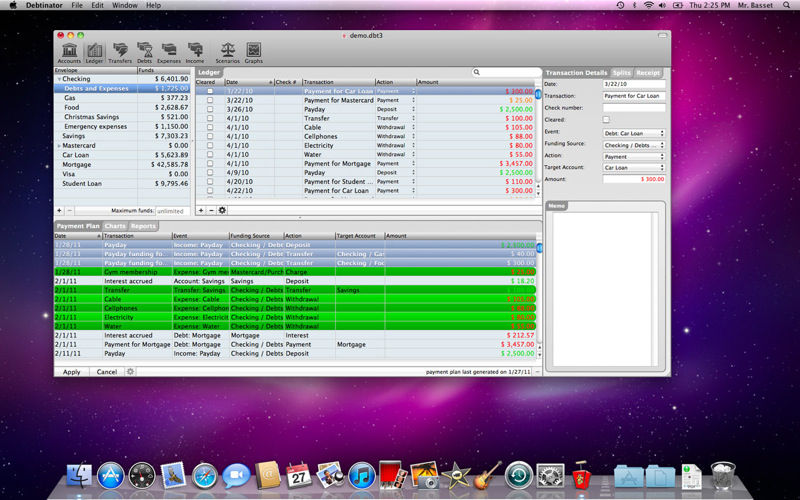The width and height of the screenshot is (800, 500).
Task: Open the Funding Source dropdown
Action: (x=634, y=145)
